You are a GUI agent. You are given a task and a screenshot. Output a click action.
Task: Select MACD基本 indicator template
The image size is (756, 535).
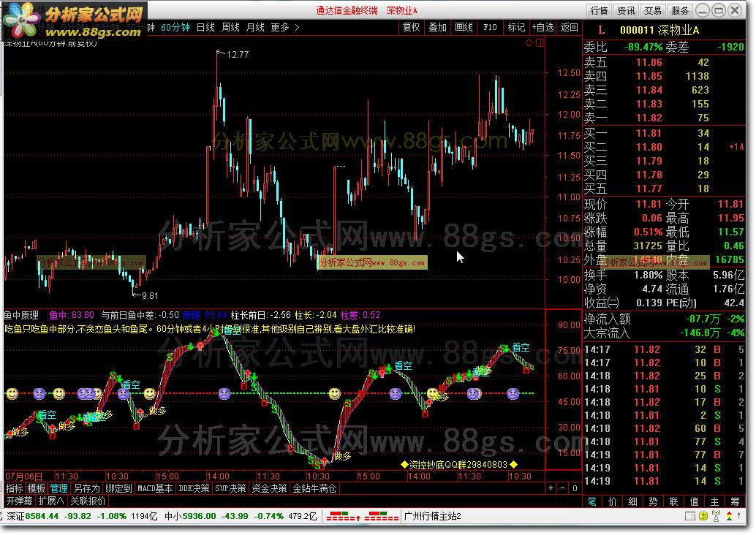tap(155, 488)
